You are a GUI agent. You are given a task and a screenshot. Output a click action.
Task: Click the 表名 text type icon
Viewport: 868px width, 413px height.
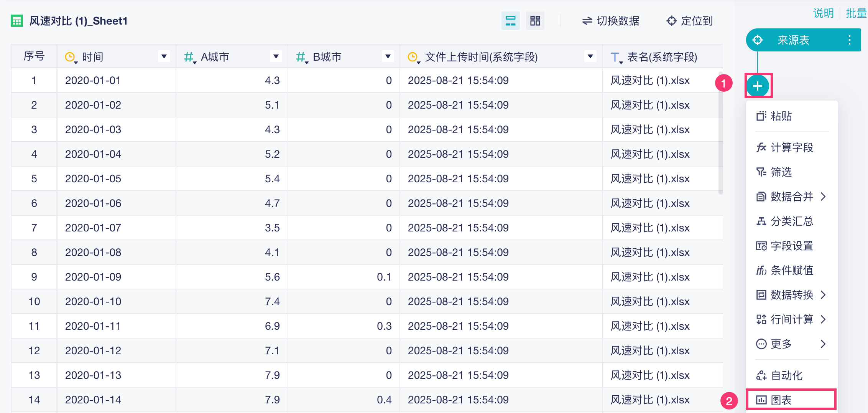pyautogui.click(x=615, y=57)
